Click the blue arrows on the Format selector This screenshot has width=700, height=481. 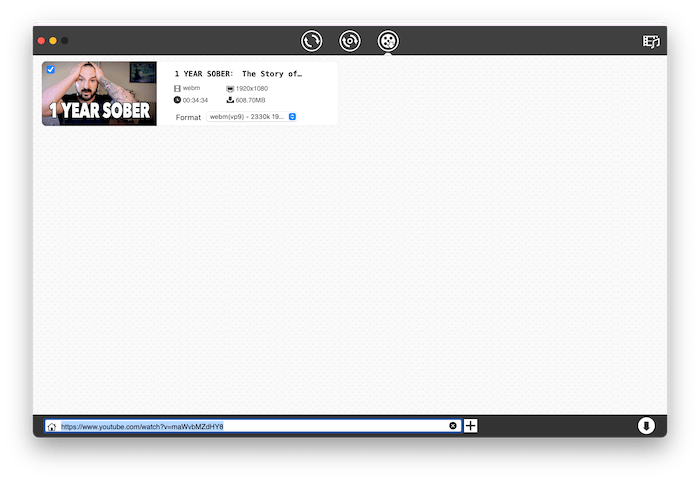pyautogui.click(x=292, y=117)
